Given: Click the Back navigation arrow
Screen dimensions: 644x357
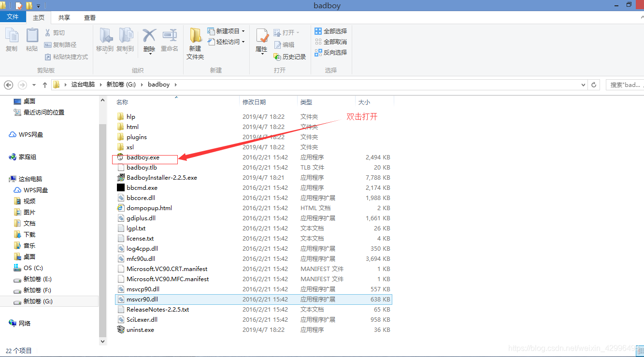Looking at the screenshot, I should click(x=9, y=85).
